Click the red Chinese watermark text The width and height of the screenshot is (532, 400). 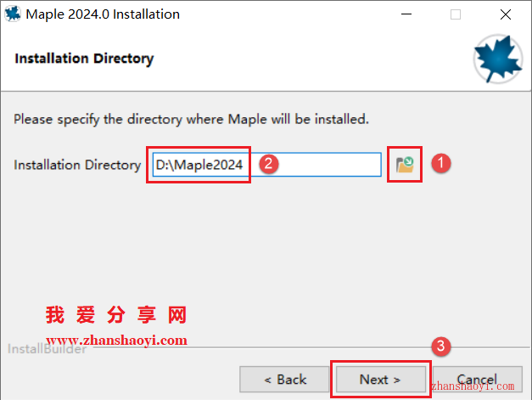click(116, 315)
